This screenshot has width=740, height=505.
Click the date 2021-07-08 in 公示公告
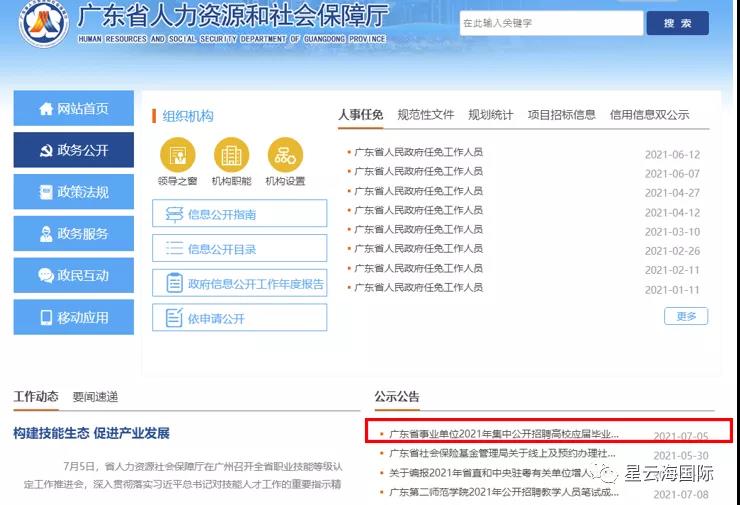click(681, 495)
